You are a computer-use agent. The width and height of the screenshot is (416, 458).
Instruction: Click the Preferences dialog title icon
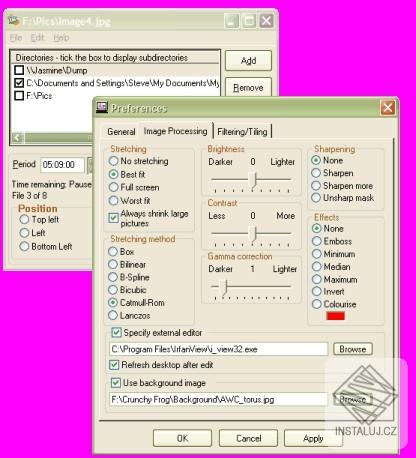point(102,108)
